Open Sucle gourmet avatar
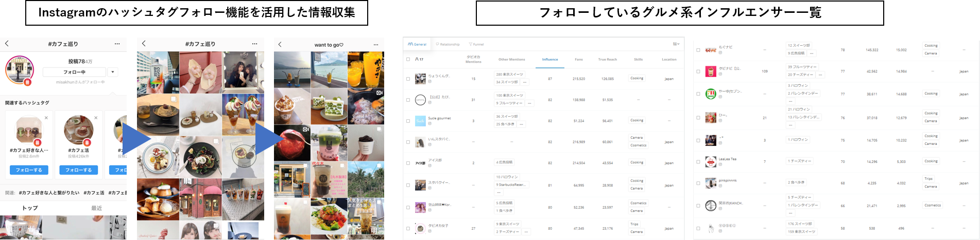980x240 pixels. click(x=420, y=121)
